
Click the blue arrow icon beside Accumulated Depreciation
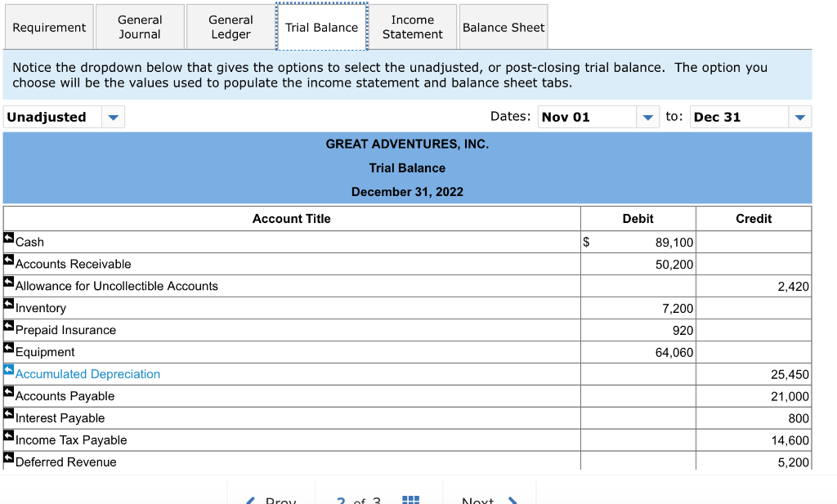(8, 369)
